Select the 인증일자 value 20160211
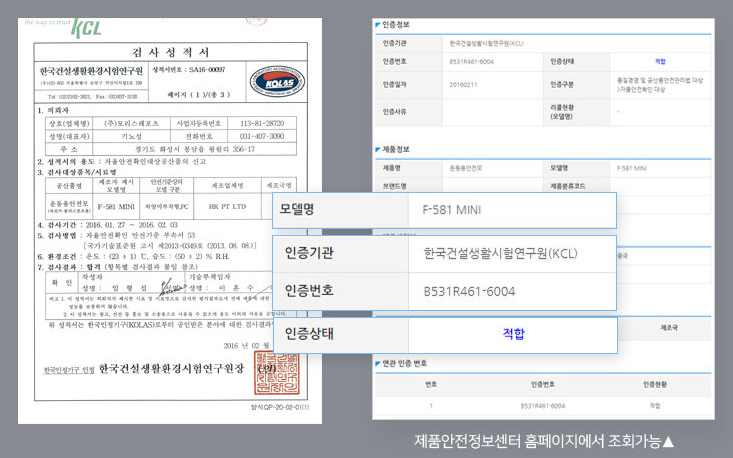733x458 pixels. point(463,85)
